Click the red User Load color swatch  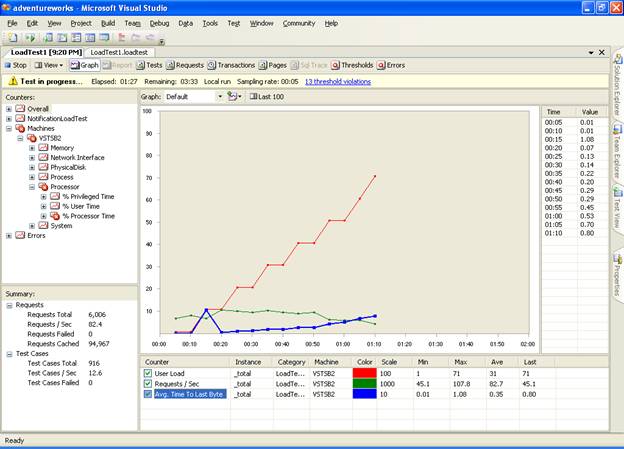tap(365, 373)
